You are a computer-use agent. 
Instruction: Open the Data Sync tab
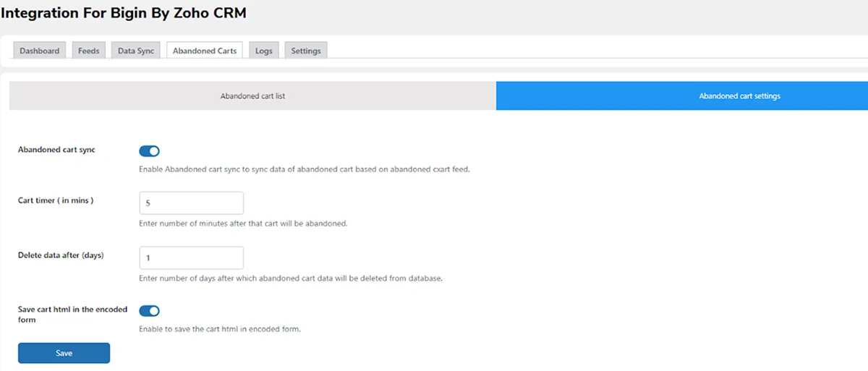136,51
